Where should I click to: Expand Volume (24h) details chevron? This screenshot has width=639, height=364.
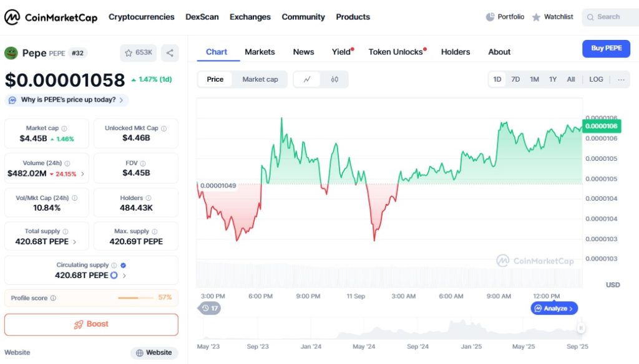tap(83, 174)
